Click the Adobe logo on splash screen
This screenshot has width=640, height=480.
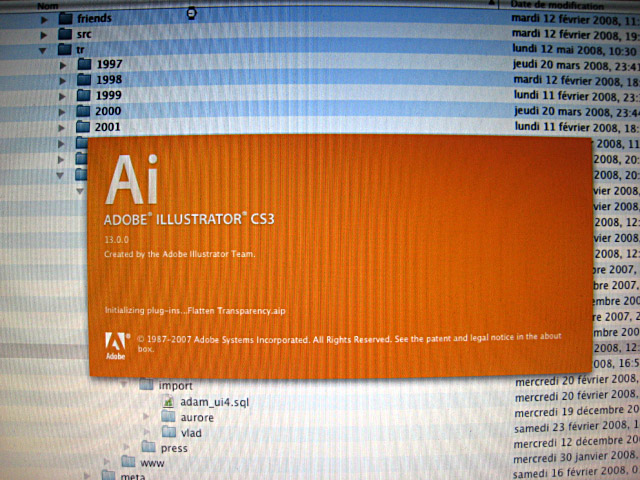(x=117, y=345)
